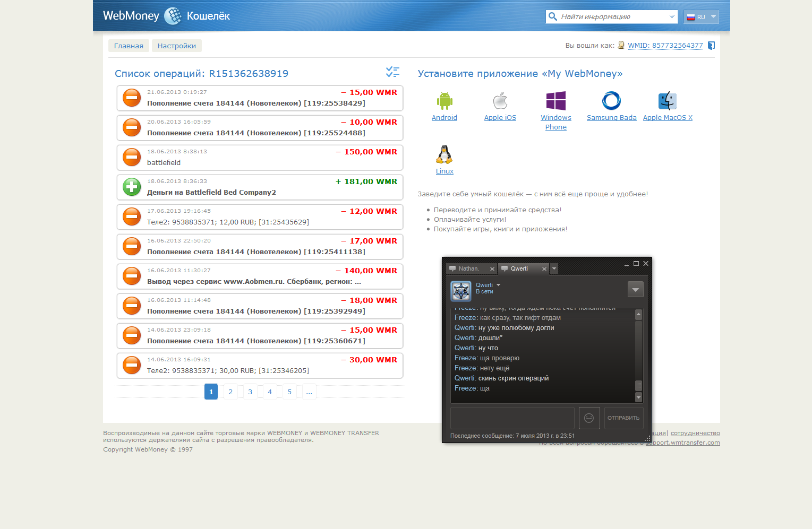Click the minus icon of the 140,00 WMR Aobmen withdrawal
Image resolution: width=812 pixels, height=529 pixels.
click(132, 276)
